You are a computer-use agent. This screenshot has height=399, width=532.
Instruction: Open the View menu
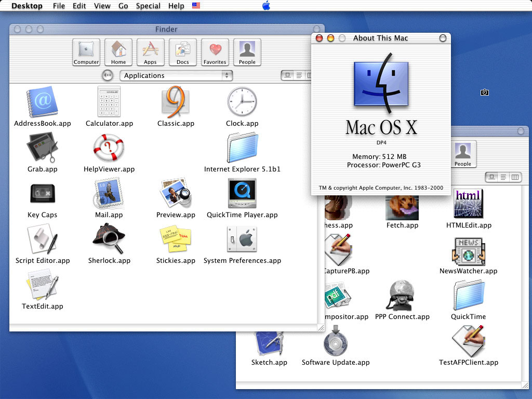point(102,6)
